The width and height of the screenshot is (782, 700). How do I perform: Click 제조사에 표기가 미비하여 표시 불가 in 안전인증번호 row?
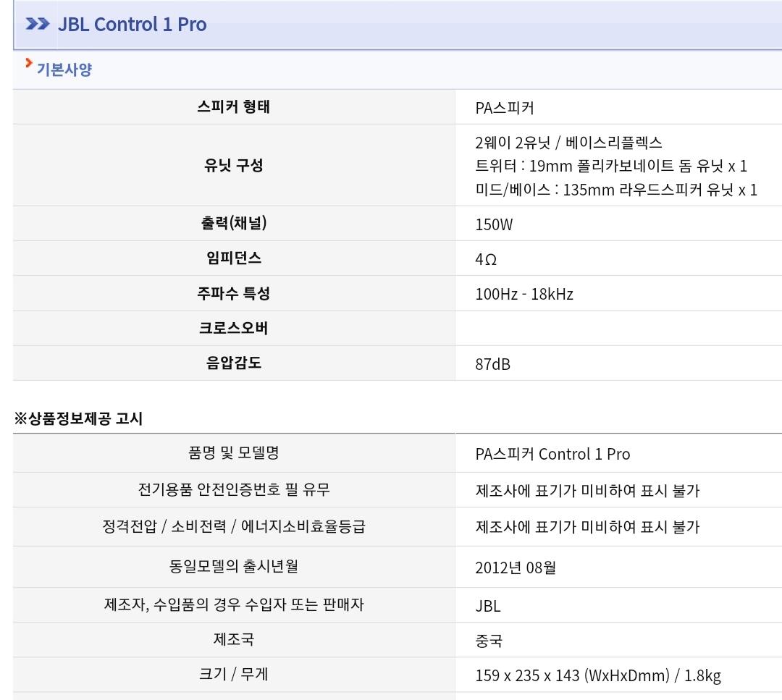pyautogui.click(x=587, y=491)
